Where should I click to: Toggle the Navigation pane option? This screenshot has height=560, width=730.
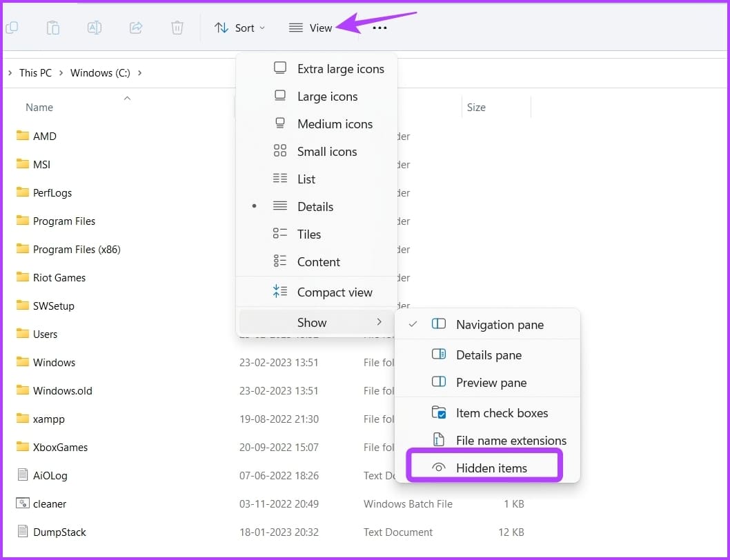[x=487, y=324]
